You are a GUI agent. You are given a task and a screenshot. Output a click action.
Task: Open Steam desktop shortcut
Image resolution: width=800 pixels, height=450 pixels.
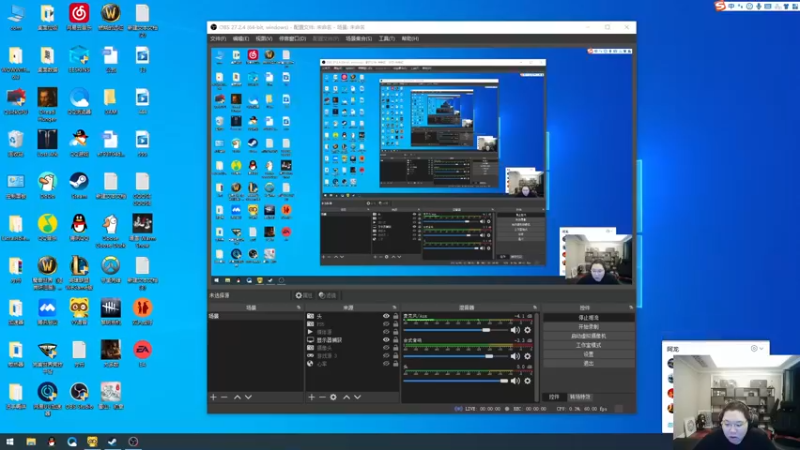tap(79, 185)
